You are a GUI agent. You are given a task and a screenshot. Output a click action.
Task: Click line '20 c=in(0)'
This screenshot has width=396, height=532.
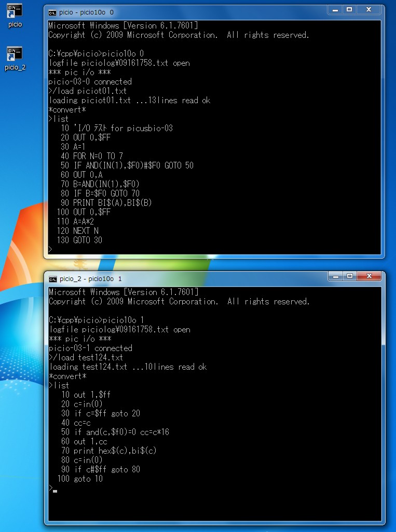click(82, 404)
